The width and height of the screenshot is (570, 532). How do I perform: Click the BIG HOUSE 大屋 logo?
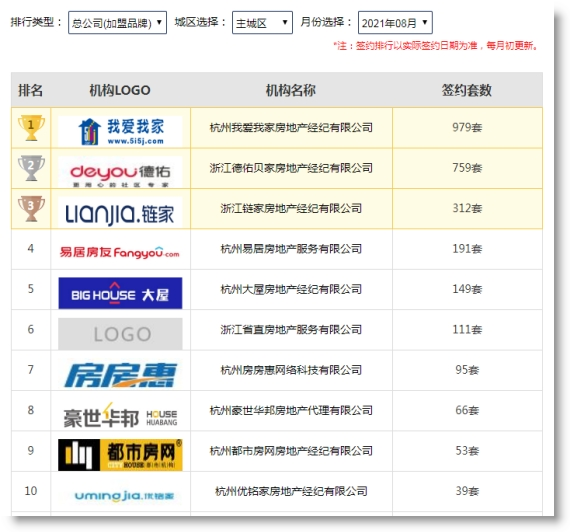point(120,293)
